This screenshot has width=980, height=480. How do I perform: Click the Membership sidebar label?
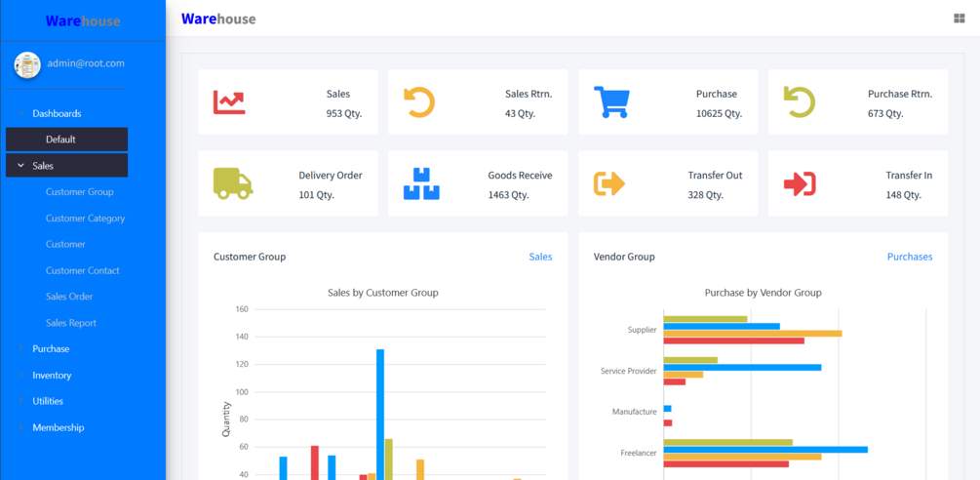click(59, 427)
